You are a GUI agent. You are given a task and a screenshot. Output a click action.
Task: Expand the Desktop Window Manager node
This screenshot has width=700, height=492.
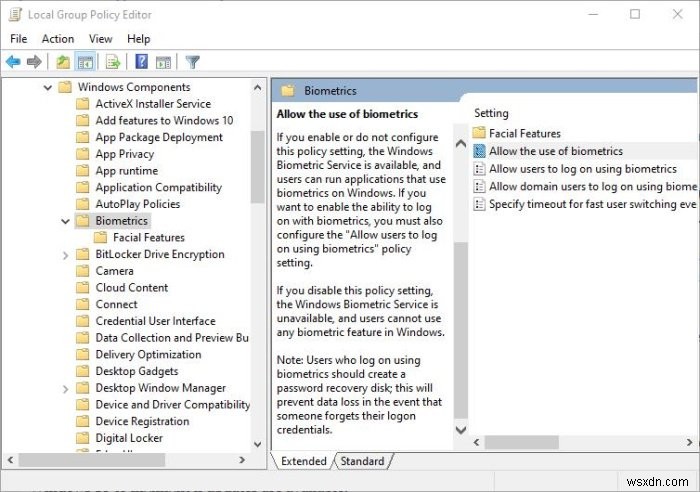[65, 389]
